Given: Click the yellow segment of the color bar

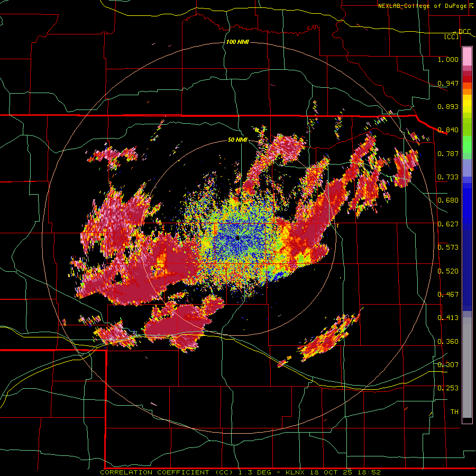Looking at the screenshot, I should [x=467, y=104].
